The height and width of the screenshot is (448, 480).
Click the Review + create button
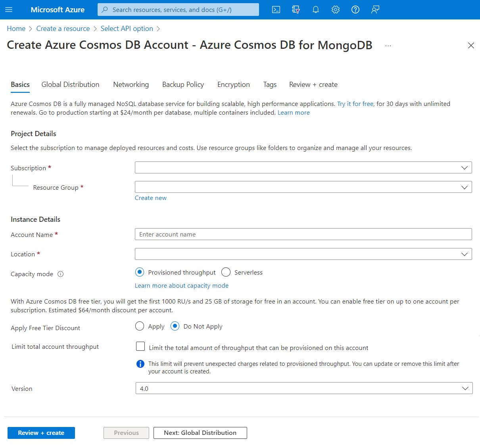(x=41, y=433)
